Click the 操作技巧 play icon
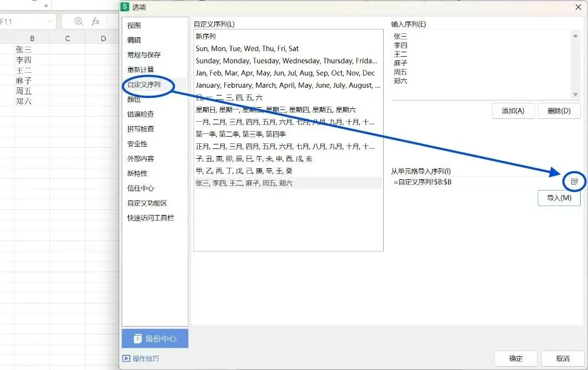Screen dimensions: 588x370 point(127,358)
